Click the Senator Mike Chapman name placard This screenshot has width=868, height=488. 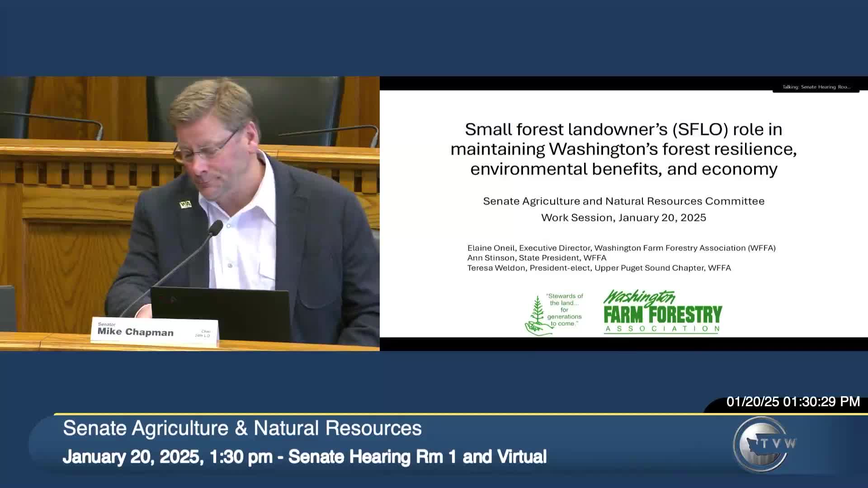(154, 331)
